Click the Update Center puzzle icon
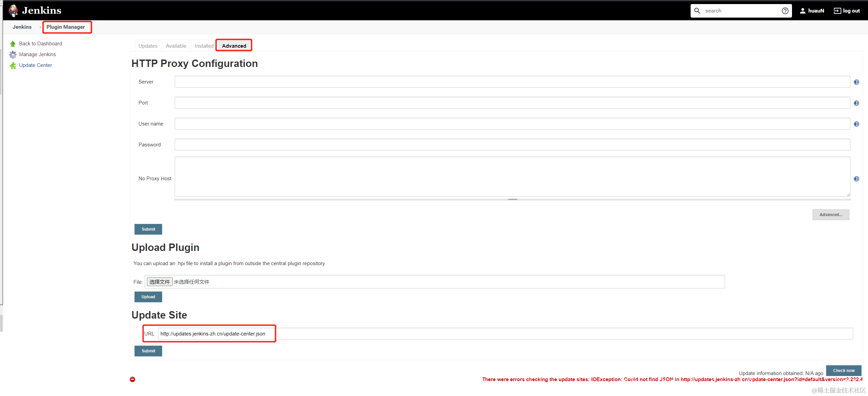The image size is (868, 396). click(x=13, y=65)
